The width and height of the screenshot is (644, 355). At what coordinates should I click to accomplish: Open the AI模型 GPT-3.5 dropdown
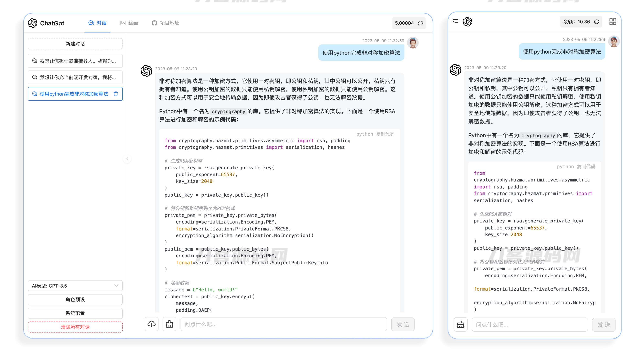[x=75, y=286]
